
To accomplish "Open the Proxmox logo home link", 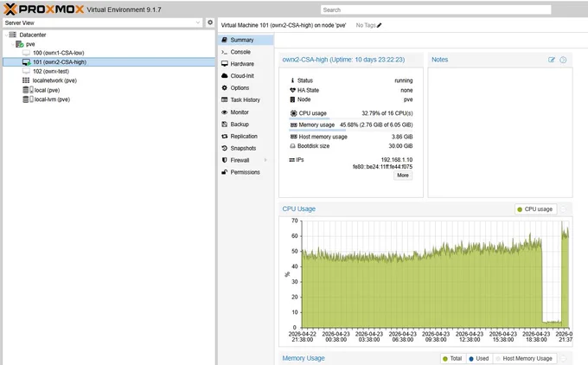I will (43, 9).
